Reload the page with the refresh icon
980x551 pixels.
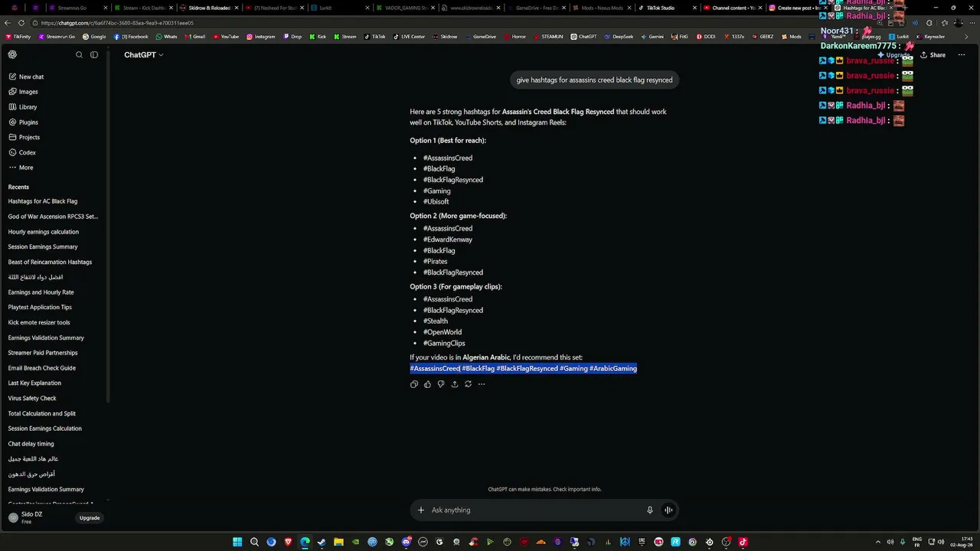(x=21, y=23)
